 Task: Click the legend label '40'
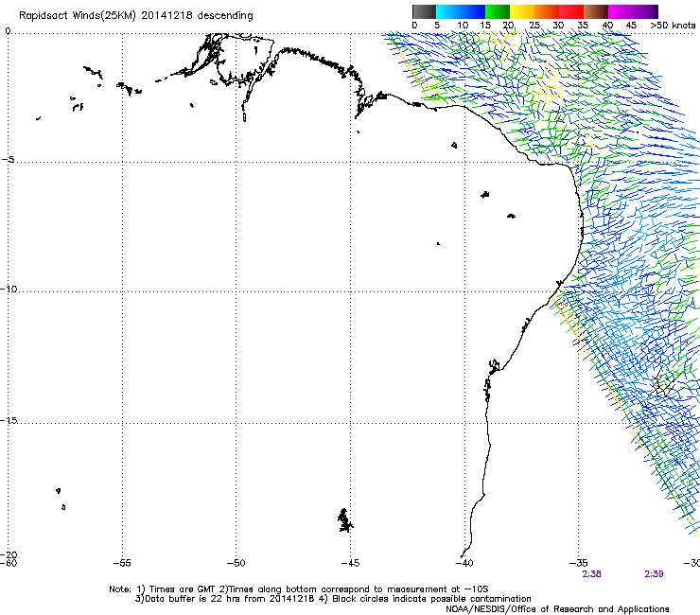point(607,26)
